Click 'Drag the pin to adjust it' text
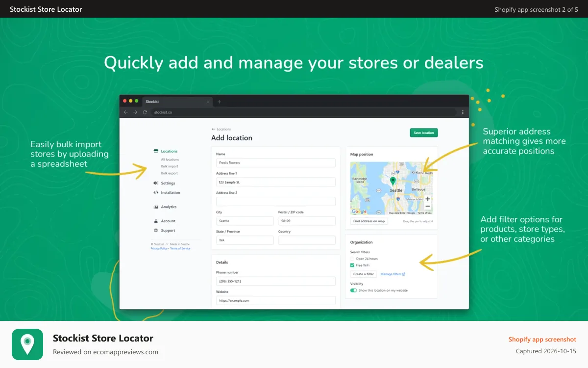 [418, 221]
